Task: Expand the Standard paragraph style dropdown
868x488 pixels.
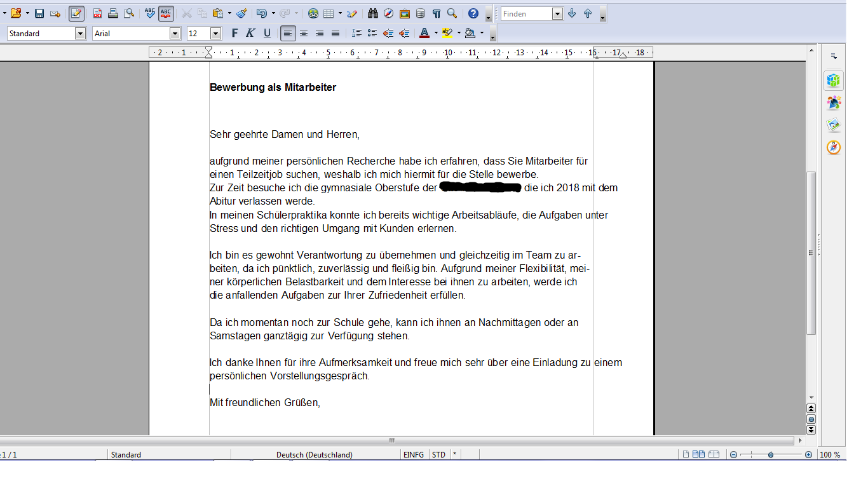Action: tap(80, 34)
